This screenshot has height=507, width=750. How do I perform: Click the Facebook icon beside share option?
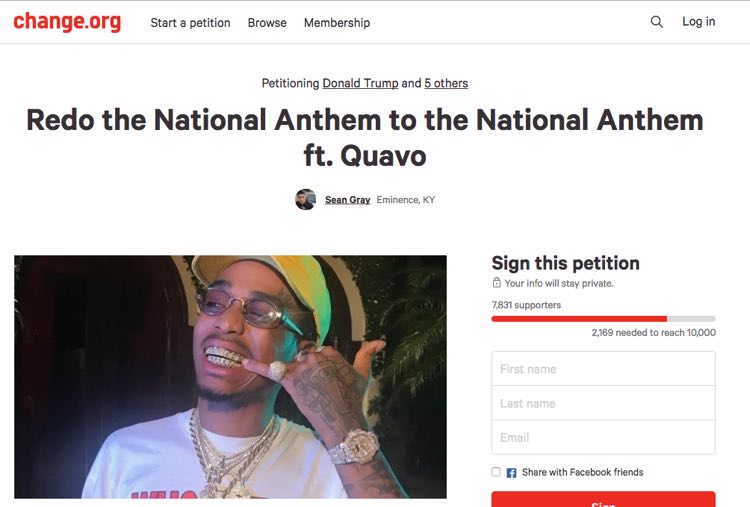click(511, 473)
